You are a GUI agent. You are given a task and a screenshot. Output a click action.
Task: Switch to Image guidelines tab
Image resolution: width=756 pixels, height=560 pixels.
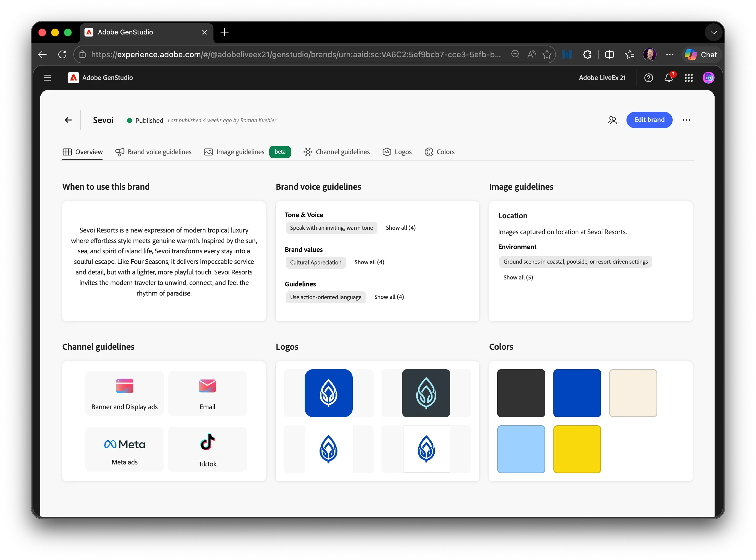234,152
